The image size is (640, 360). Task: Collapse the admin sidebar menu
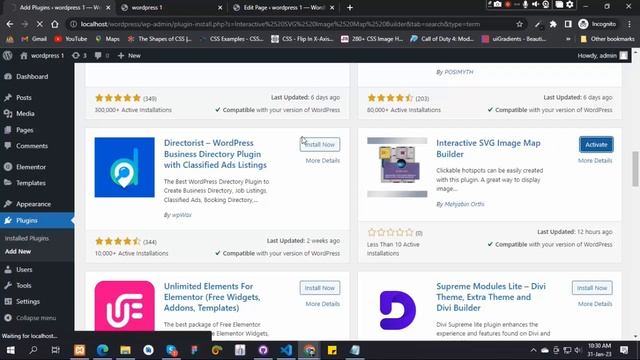point(36,318)
